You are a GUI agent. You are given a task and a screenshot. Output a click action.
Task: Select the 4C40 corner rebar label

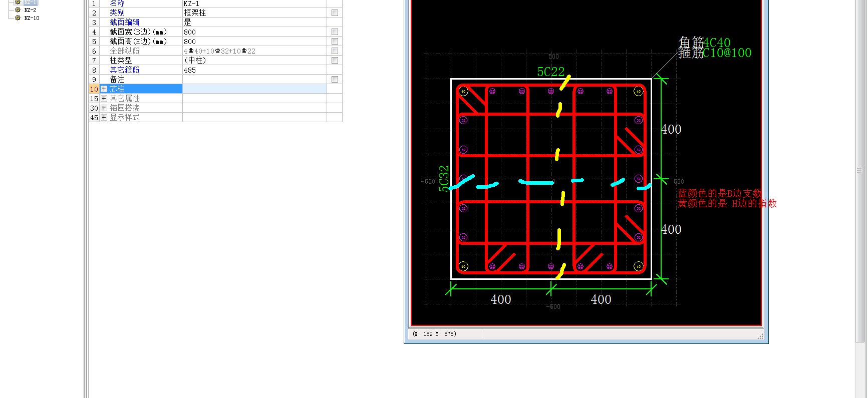717,43
